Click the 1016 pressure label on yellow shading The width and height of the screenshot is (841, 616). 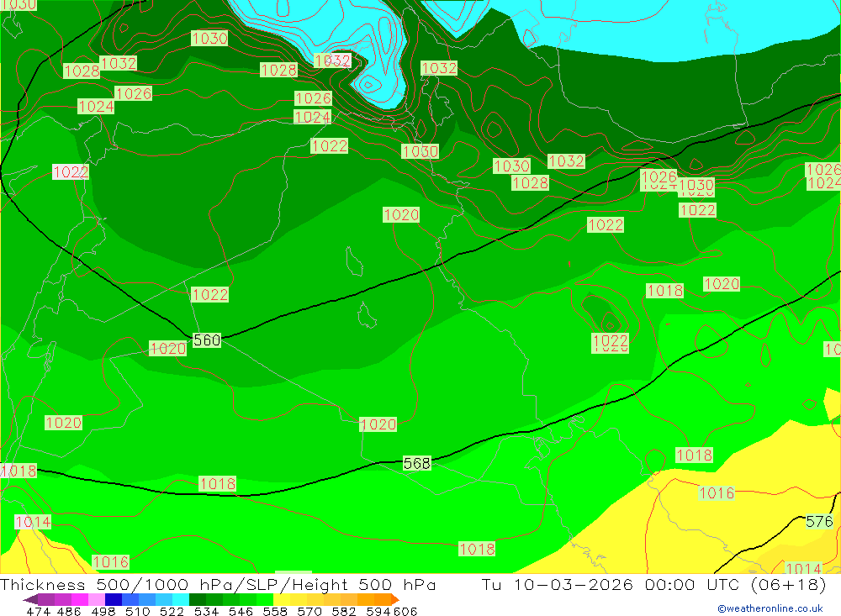point(717,492)
